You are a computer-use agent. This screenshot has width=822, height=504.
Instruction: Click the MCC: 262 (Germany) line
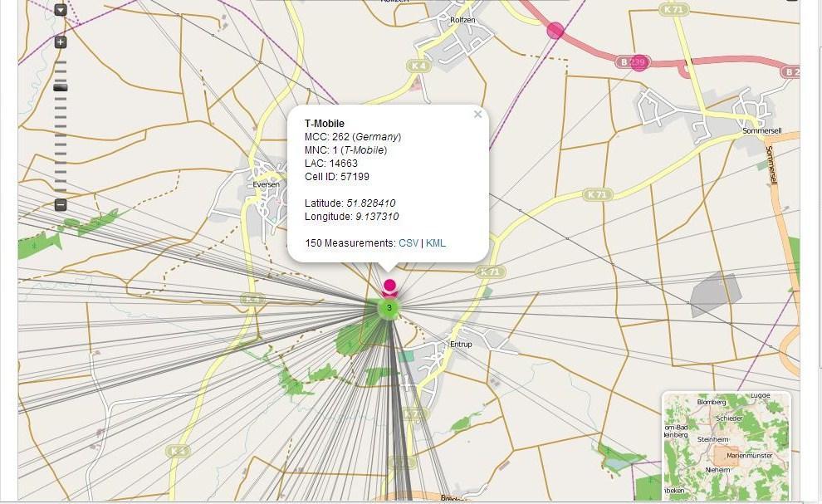click(353, 136)
